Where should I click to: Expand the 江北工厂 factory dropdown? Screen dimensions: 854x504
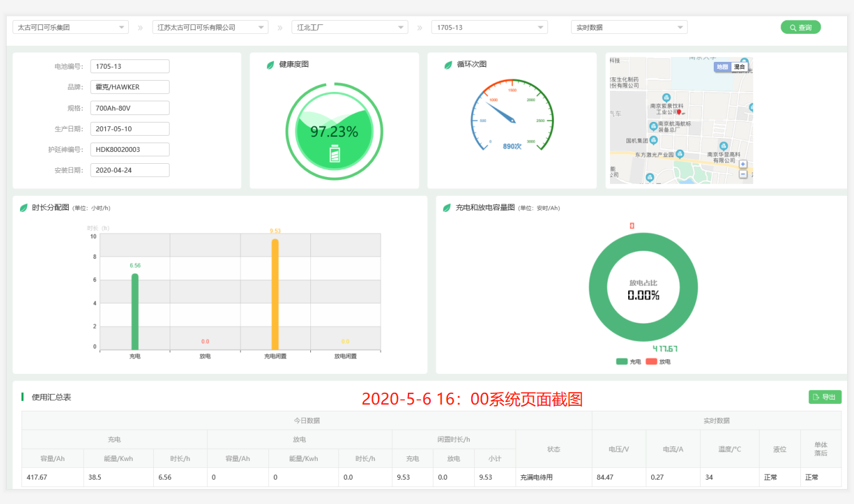click(x=350, y=28)
